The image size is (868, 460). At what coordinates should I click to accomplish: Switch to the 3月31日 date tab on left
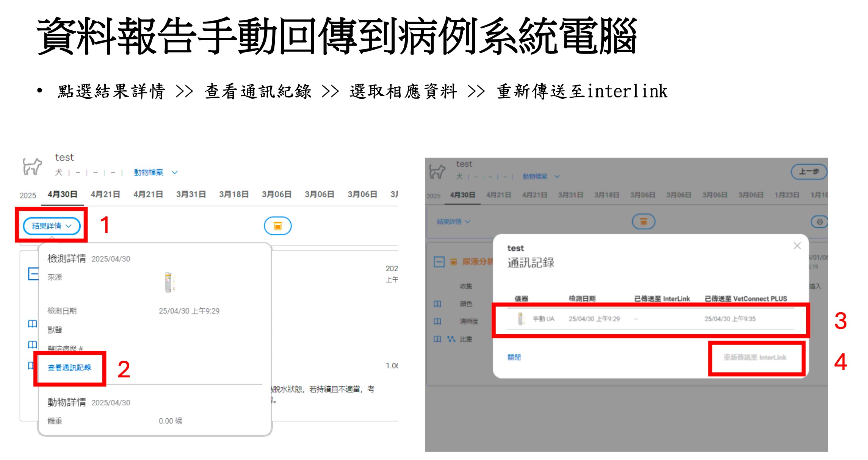click(x=191, y=194)
